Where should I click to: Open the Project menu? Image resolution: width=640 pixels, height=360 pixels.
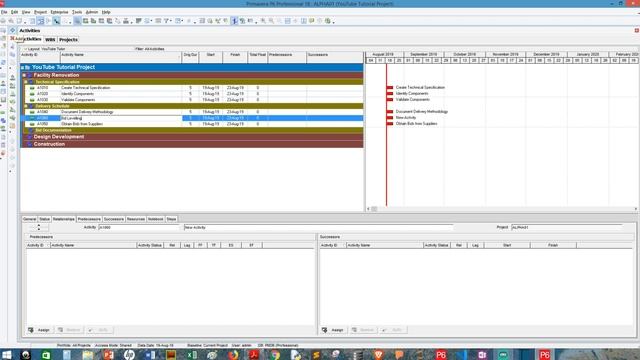pos(40,12)
